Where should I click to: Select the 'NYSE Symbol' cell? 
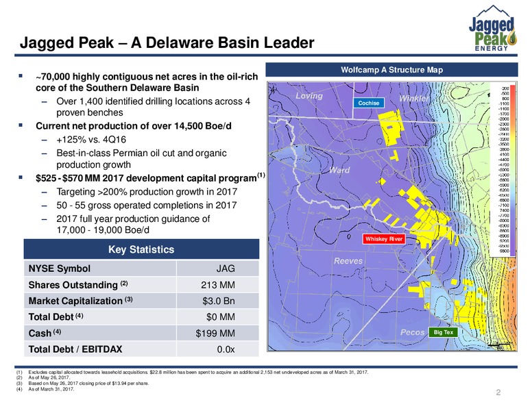pos(100,269)
